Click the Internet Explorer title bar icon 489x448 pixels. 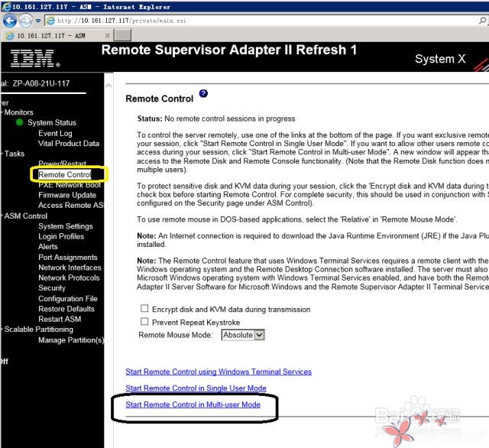(x=6, y=6)
